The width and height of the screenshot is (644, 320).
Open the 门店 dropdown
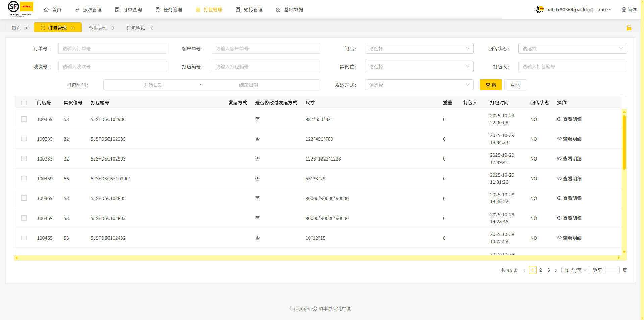(419, 48)
